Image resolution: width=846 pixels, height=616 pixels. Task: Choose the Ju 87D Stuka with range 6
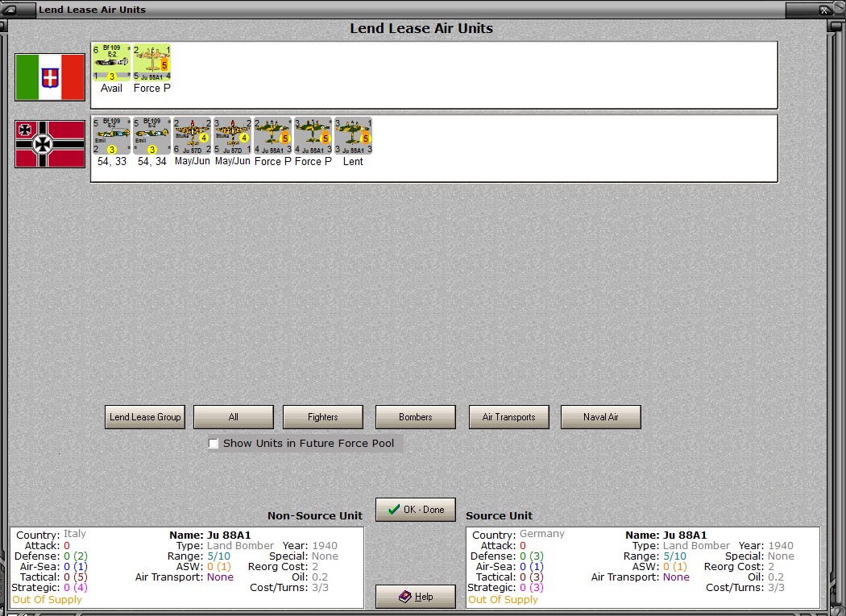pos(192,135)
